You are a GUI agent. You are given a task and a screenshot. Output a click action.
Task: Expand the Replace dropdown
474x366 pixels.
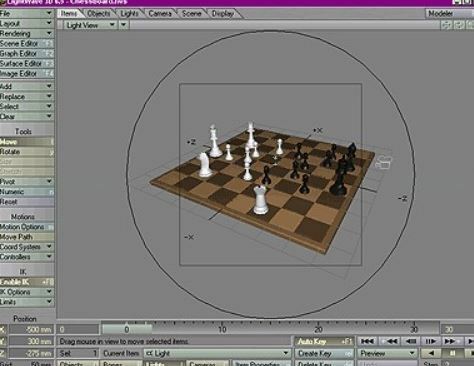point(27,96)
